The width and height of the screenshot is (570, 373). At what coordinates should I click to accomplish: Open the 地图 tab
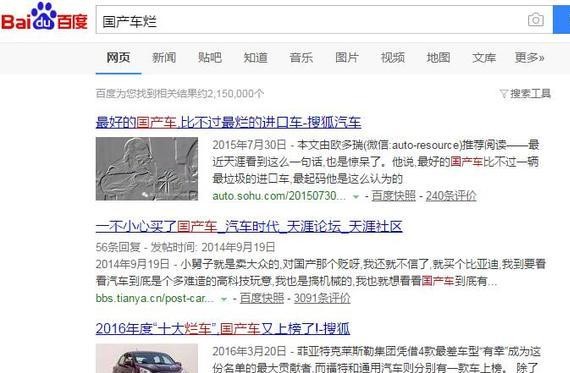(438, 57)
